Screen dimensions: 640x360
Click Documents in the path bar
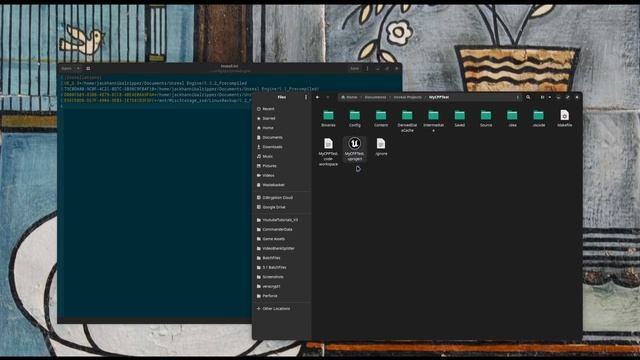(x=376, y=97)
